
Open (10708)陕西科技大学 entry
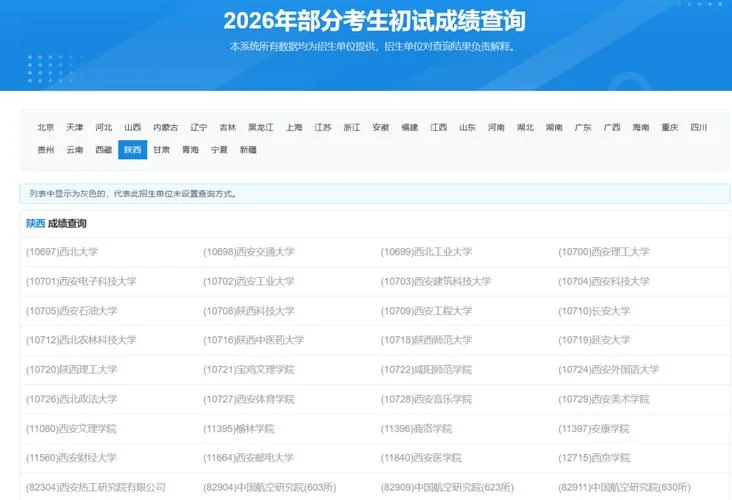coord(249,310)
